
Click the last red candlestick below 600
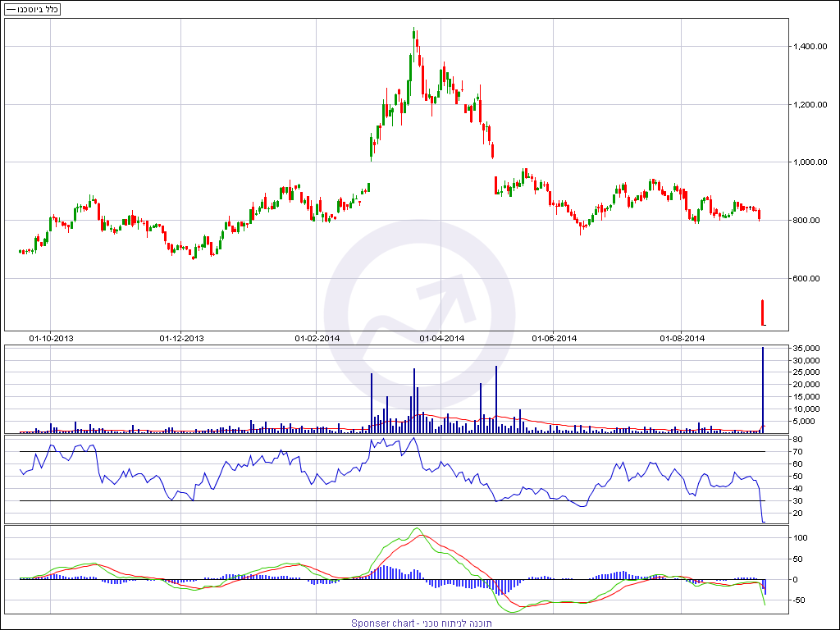pyautogui.click(x=763, y=313)
